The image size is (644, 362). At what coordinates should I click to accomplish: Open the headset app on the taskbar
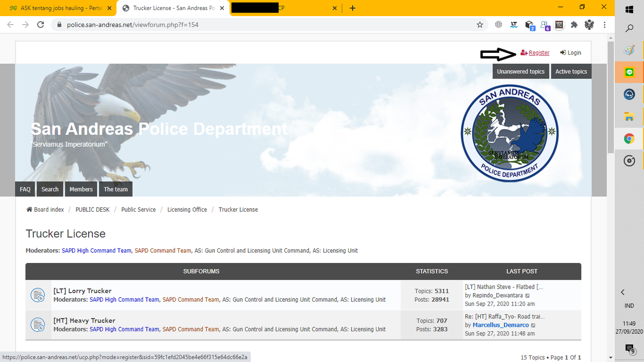pos(629,95)
